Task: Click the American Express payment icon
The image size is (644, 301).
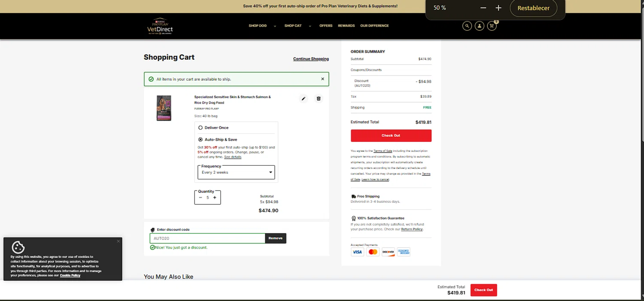Action: click(404, 252)
